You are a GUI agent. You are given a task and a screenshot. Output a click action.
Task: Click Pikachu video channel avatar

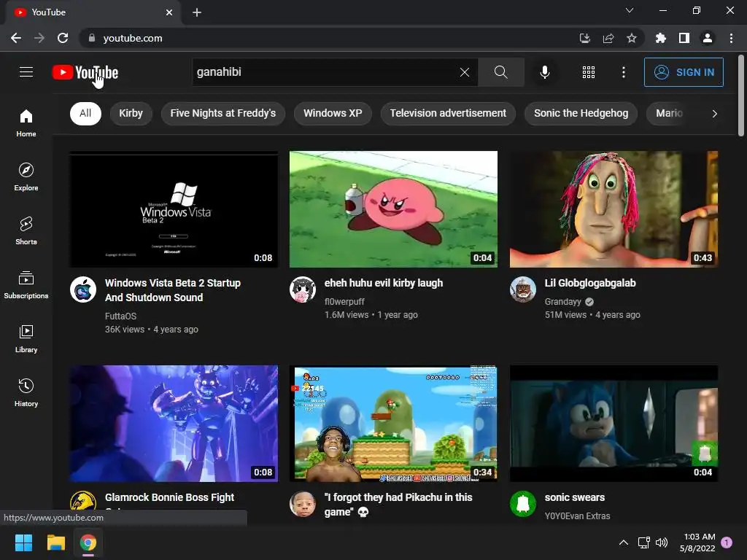click(303, 504)
